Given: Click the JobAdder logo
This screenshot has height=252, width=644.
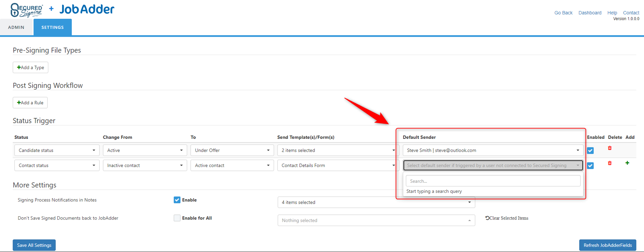Looking at the screenshot, I should click(87, 9).
